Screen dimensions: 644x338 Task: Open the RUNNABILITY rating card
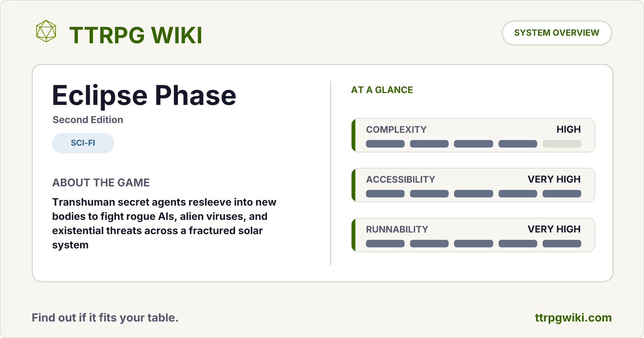473,235
